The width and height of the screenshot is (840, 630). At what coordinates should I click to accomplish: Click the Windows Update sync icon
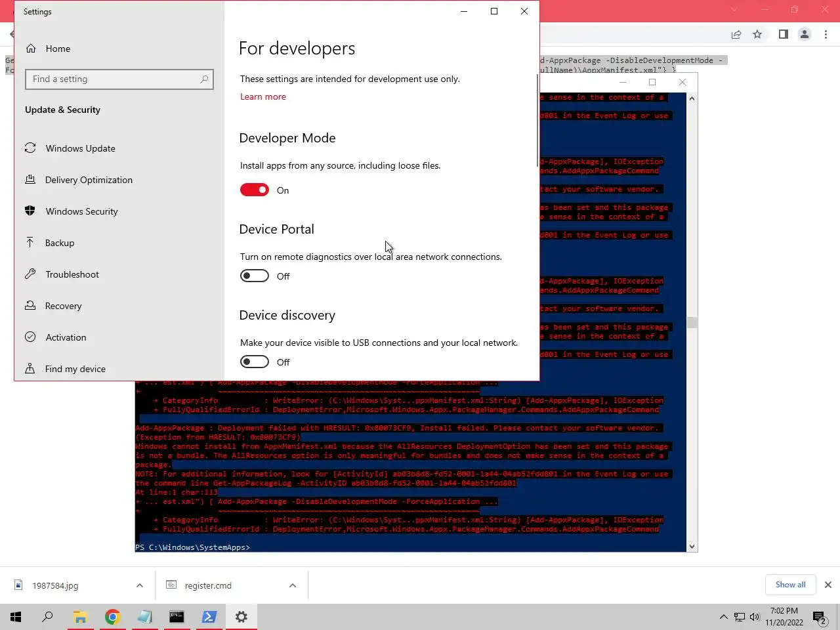click(x=30, y=148)
